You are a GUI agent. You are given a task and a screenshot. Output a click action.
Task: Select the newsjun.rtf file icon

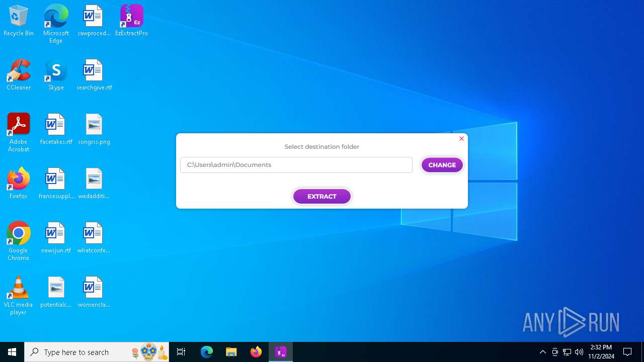point(56,238)
